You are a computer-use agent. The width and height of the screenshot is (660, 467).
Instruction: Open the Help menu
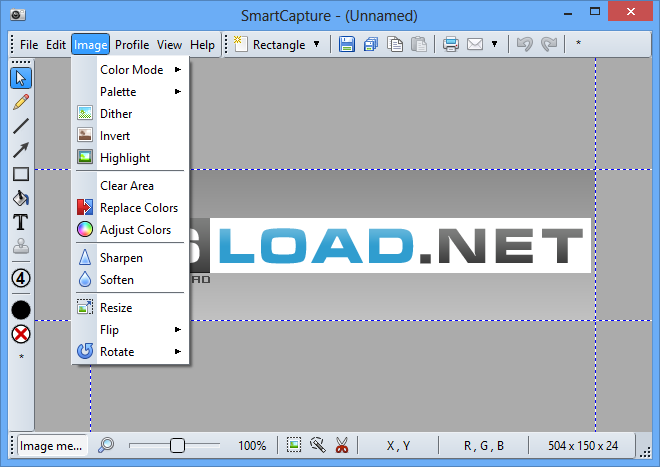click(202, 45)
